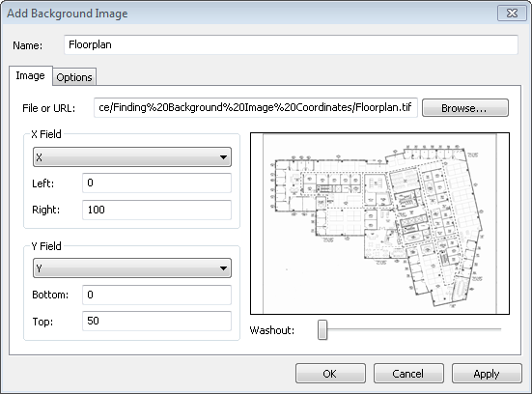Select the Image tab
This screenshot has height=394, width=532.
pos(30,75)
